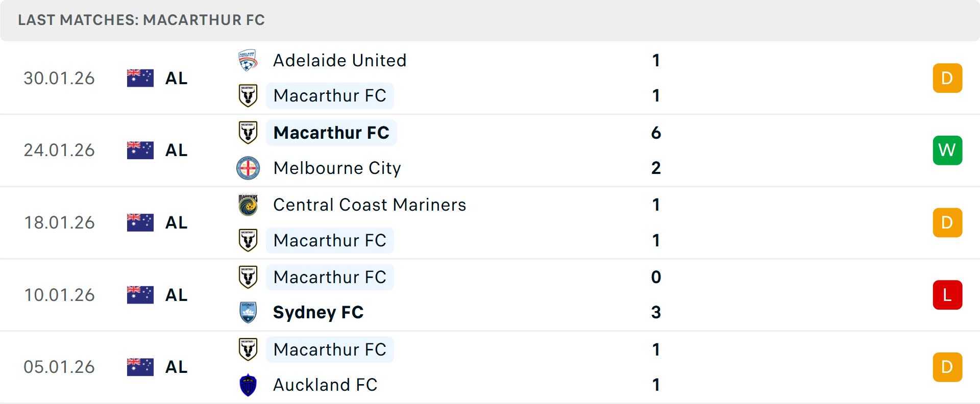The image size is (980, 404).
Task: Click Macarthur FC crest in 30.01.26 match
Action: (248, 95)
